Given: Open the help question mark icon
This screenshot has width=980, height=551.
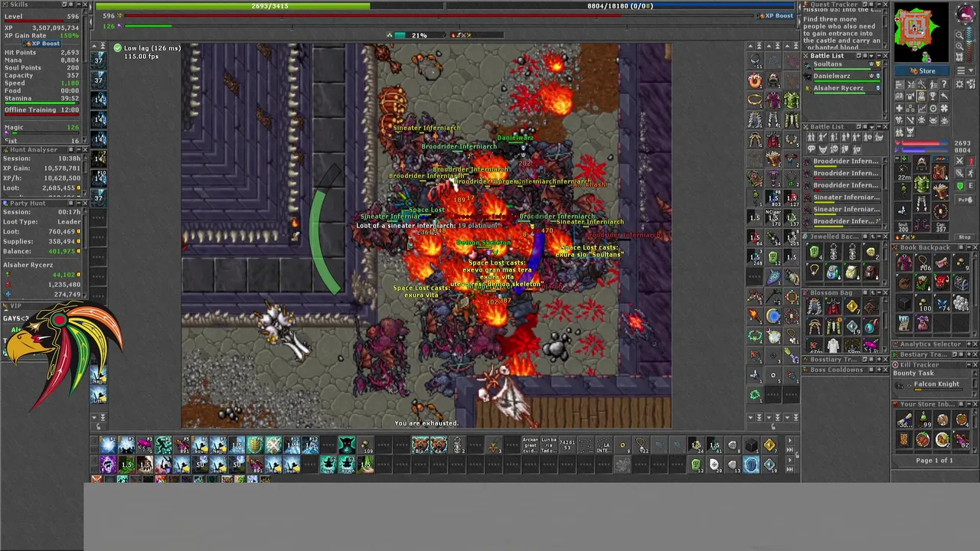Looking at the screenshot, I should pyautogui.click(x=944, y=84).
